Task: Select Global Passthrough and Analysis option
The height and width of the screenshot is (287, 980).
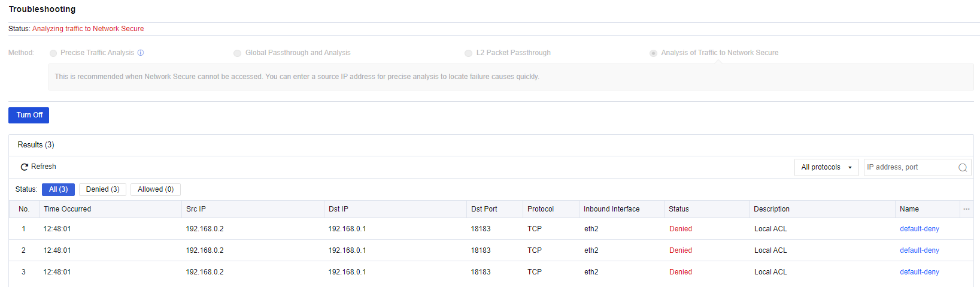Action: [x=238, y=53]
